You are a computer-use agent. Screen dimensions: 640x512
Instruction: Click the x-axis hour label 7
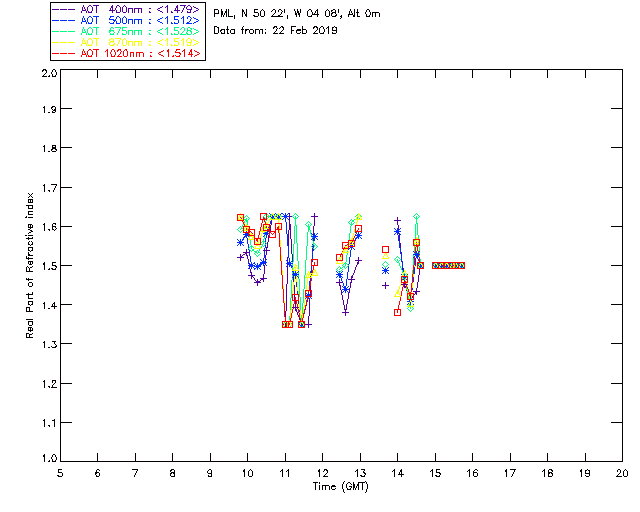[135, 473]
